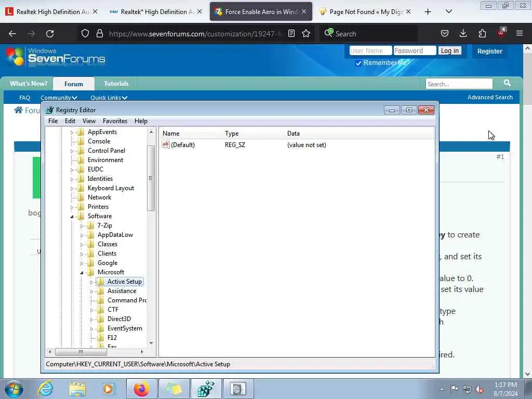Open Windows Explorer from the taskbar
The image size is (532, 399).
(77, 389)
